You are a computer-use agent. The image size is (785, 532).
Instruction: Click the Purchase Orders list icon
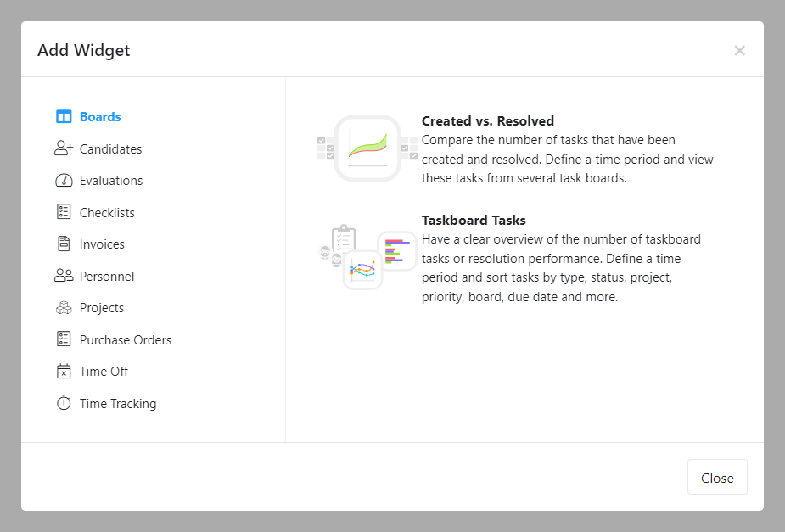point(64,339)
